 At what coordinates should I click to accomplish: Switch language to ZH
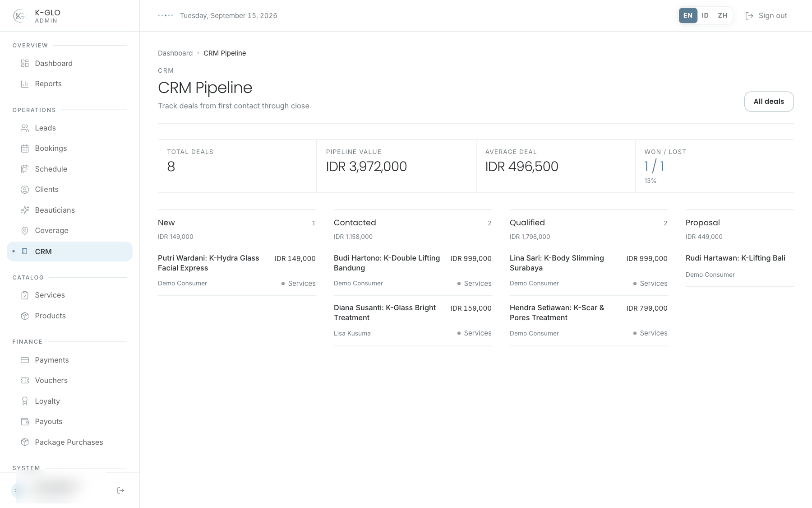click(723, 15)
